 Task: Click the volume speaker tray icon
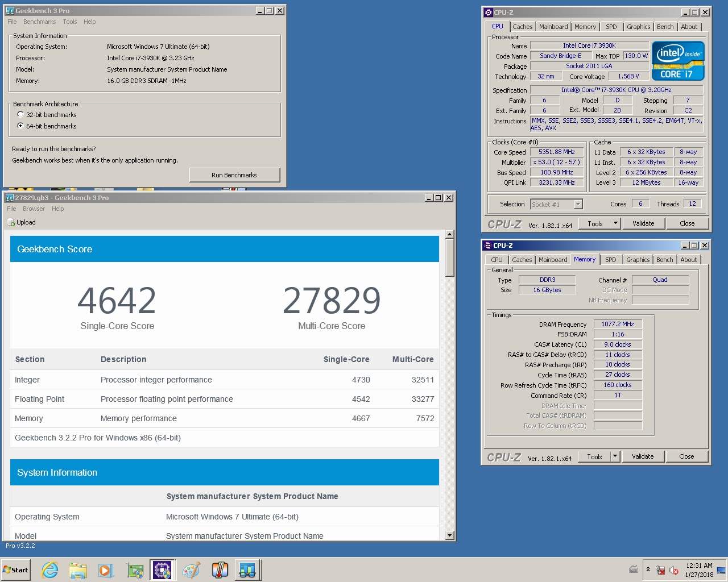[x=674, y=569]
